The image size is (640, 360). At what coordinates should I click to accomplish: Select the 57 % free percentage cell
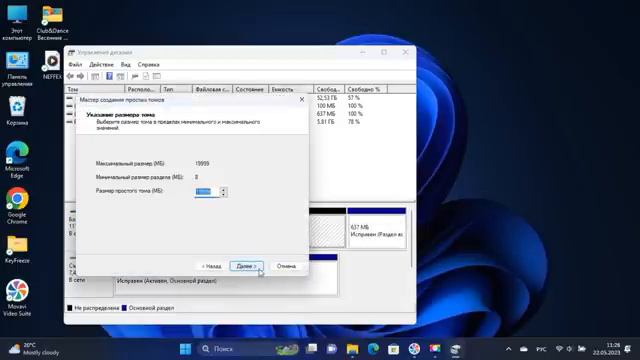[x=353, y=98]
